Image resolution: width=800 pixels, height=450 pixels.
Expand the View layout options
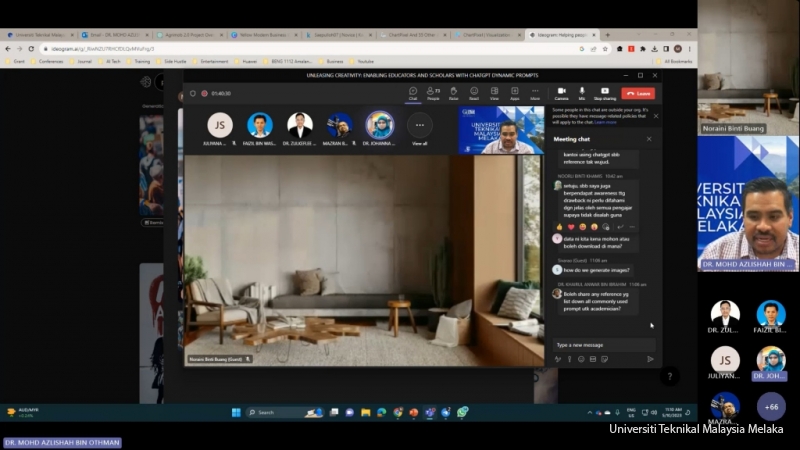coord(494,92)
